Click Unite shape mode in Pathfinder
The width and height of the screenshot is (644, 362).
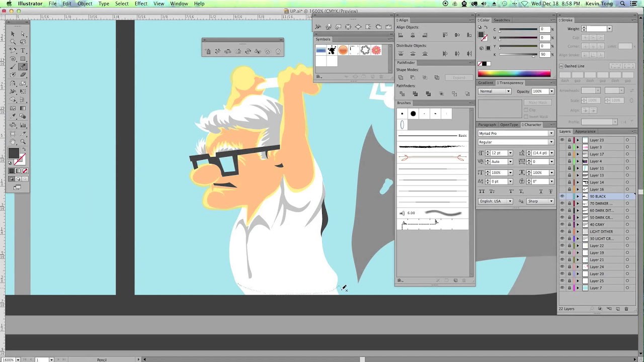[x=400, y=77]
